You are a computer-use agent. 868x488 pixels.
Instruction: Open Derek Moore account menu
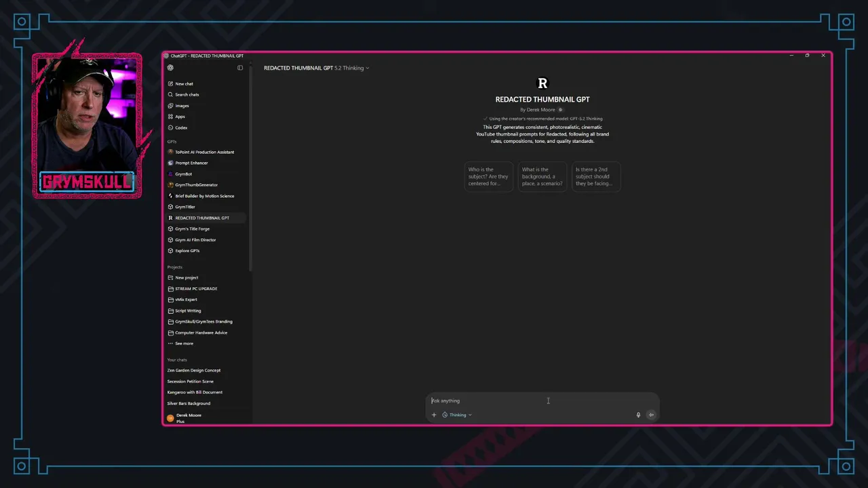(205, 418)
